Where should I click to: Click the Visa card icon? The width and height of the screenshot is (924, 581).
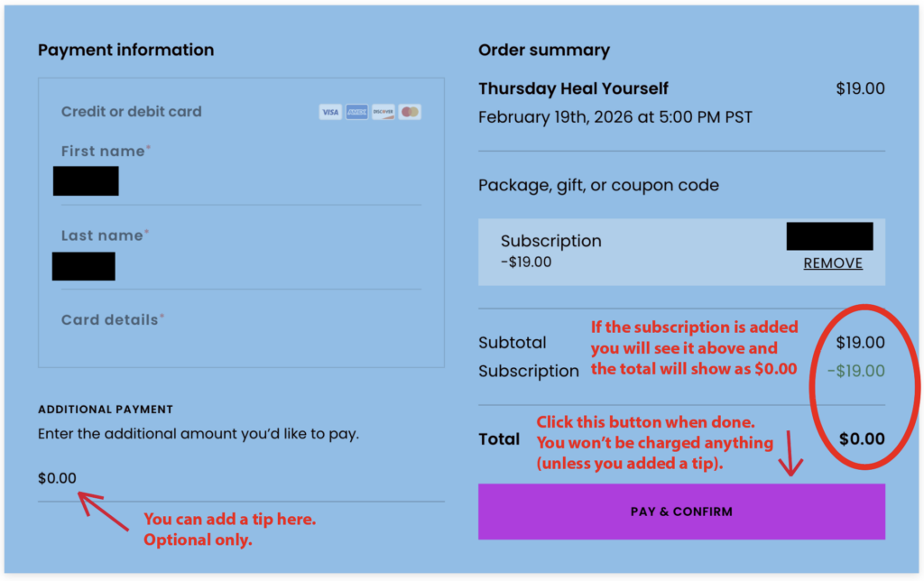point(330,112)
